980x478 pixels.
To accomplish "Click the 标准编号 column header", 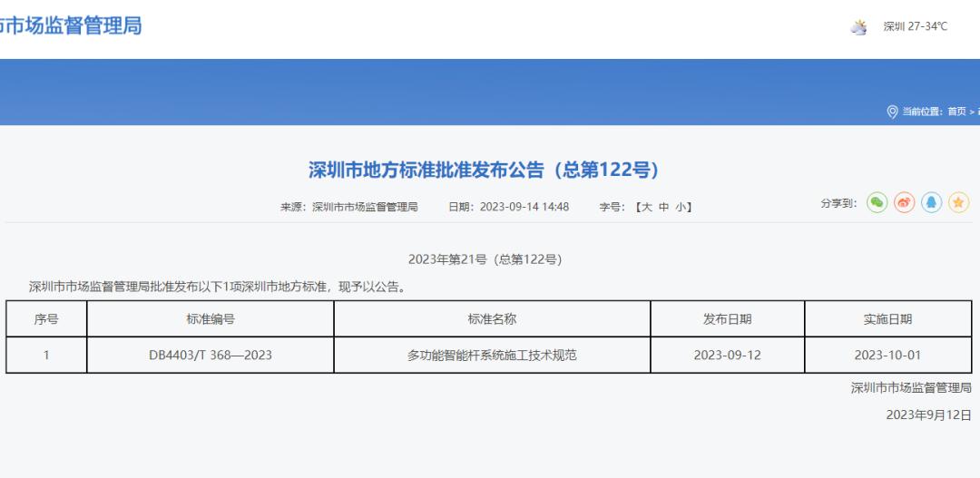I will click(211, 319).
